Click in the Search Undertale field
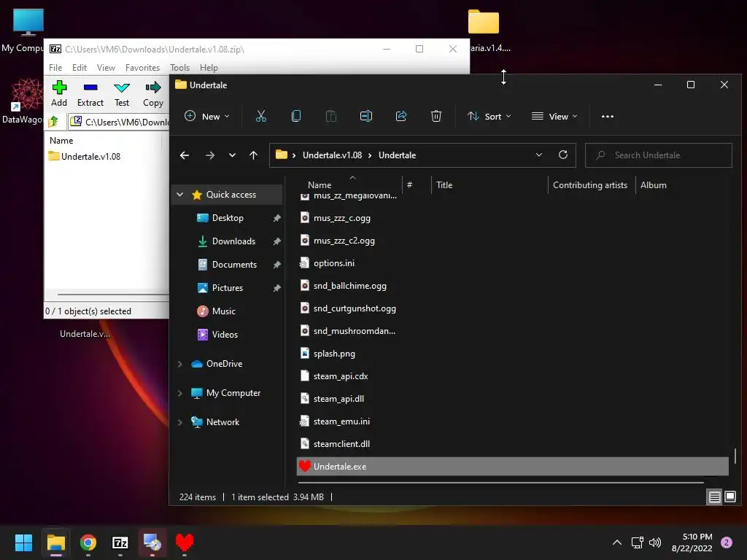The height and width of the screenshot is (560, 747). click(659, 155)
